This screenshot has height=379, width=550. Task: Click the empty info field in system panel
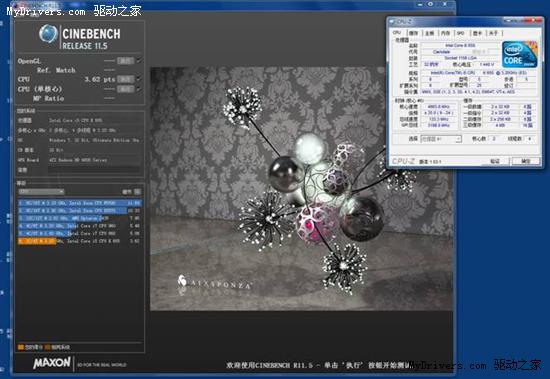[x=94, y=170]
